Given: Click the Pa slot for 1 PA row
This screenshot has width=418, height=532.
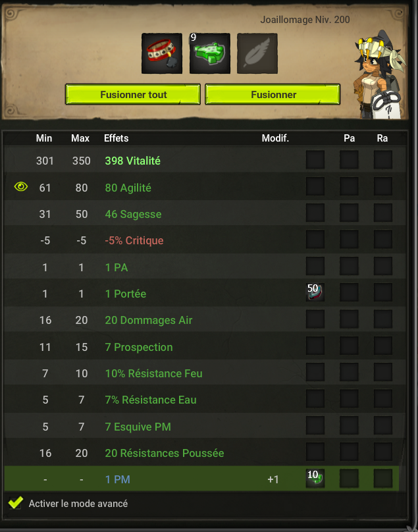Looking at the screenshot, I should point(349,266).
